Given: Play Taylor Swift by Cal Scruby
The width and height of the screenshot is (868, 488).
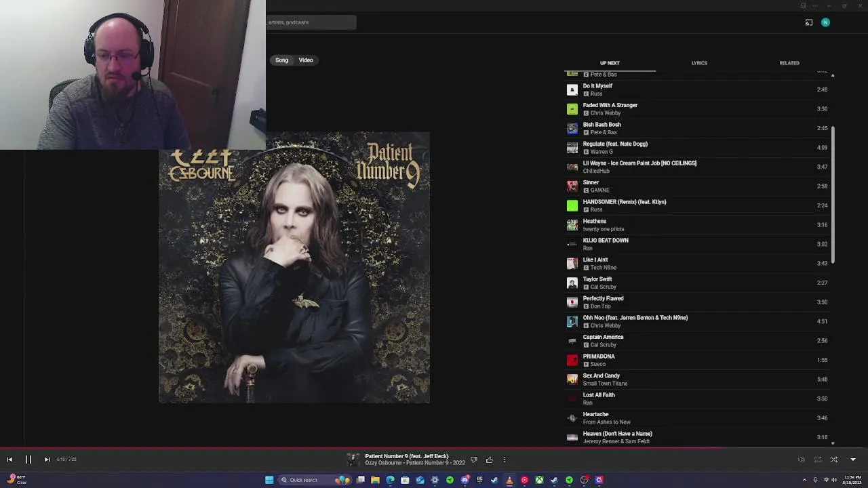Looking at the screenshot, I should 696,283.
